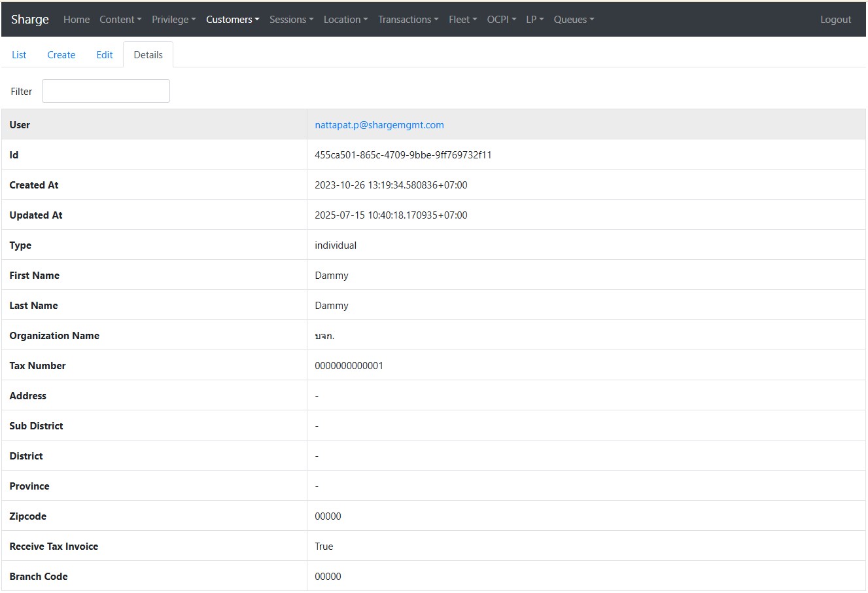This screenshot has height=593, width=868.
Task: Focus the Filter text field
Action: point(106,91)
